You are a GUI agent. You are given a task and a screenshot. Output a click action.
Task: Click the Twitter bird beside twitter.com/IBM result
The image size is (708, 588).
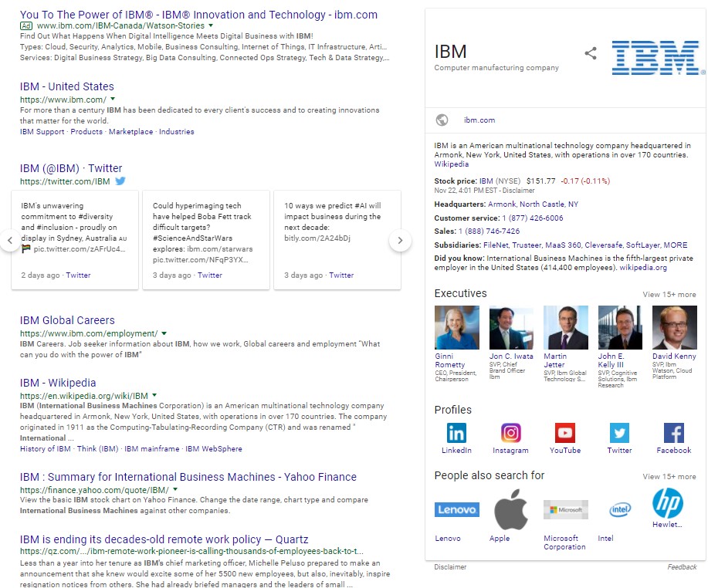120,181
